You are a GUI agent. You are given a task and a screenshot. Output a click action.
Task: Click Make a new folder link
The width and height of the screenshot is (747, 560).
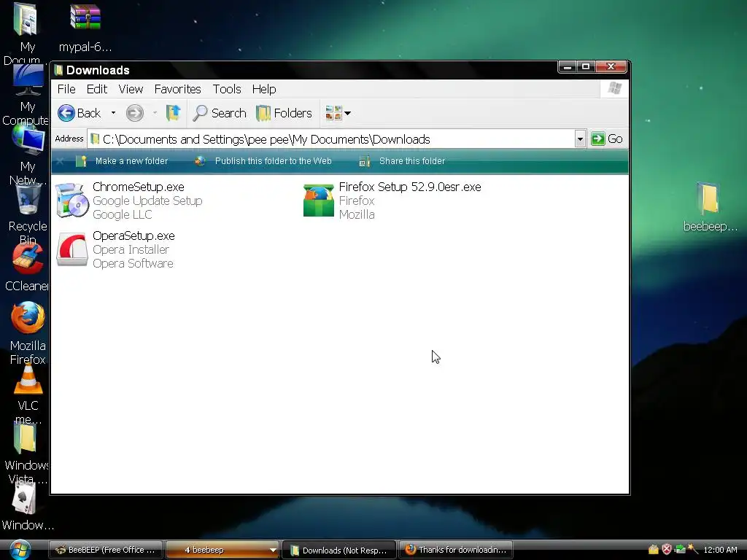pos(122,161)
